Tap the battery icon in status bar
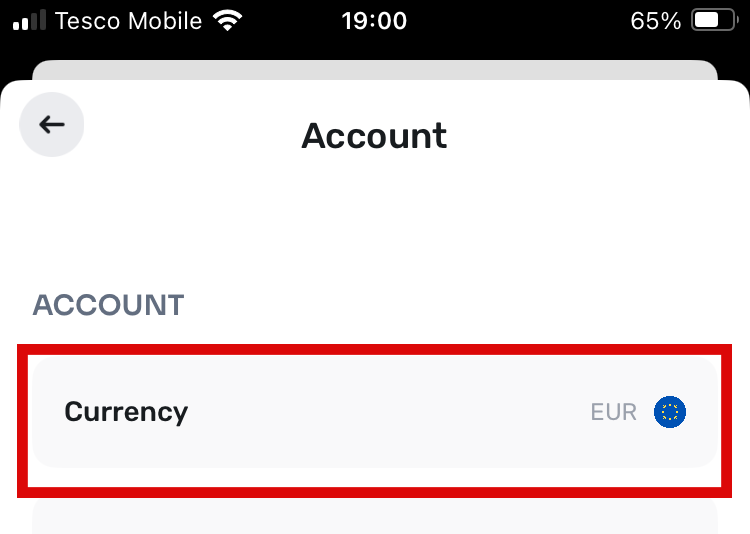 pos(715,21)
